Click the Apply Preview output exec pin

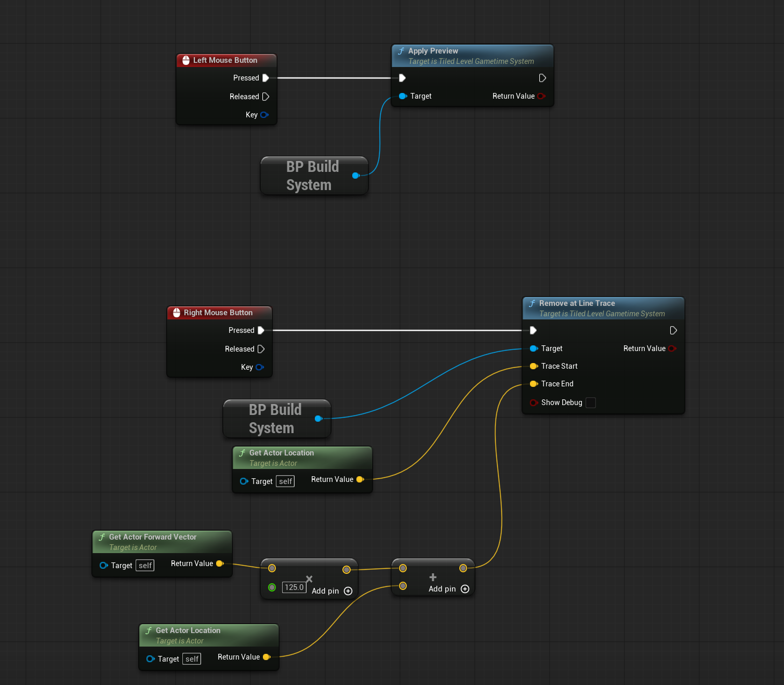(x=542, y=78)
